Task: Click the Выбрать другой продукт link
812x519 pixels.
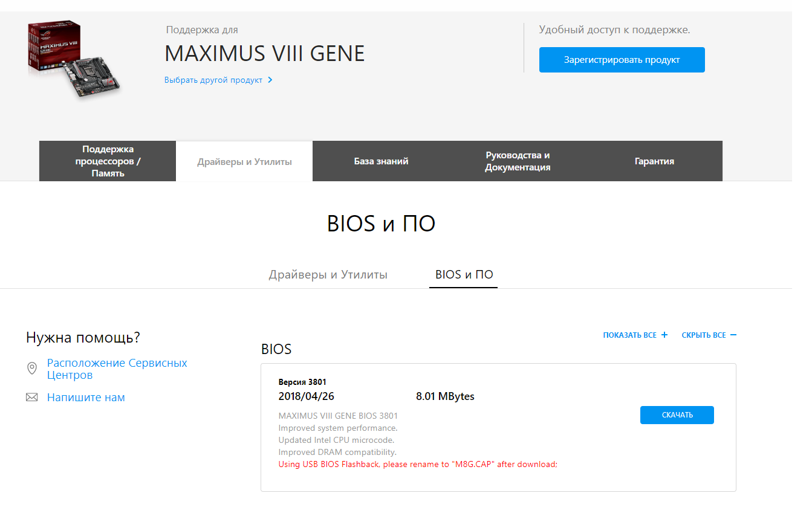Action: pos(213,80)
